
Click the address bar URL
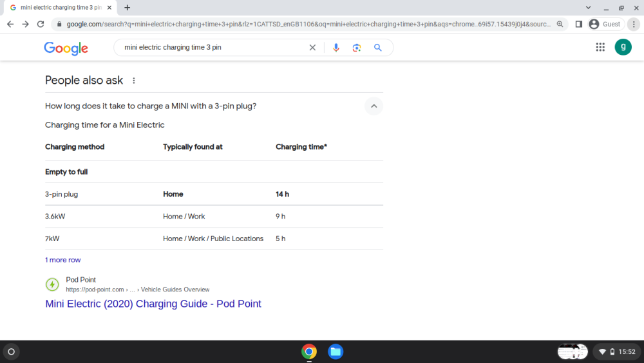(x=309, y=25)
